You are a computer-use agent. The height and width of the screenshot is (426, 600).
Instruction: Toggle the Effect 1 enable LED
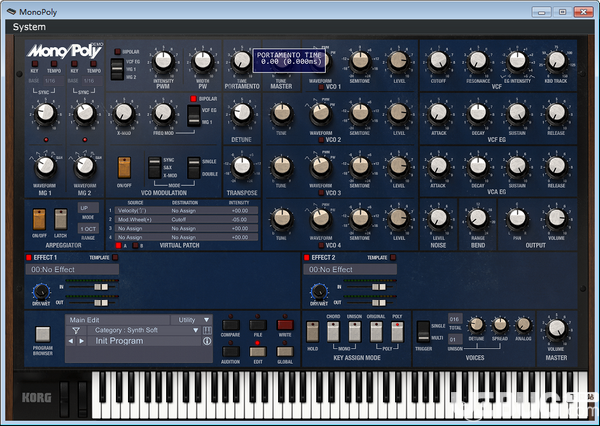click(x=29, y=258)
